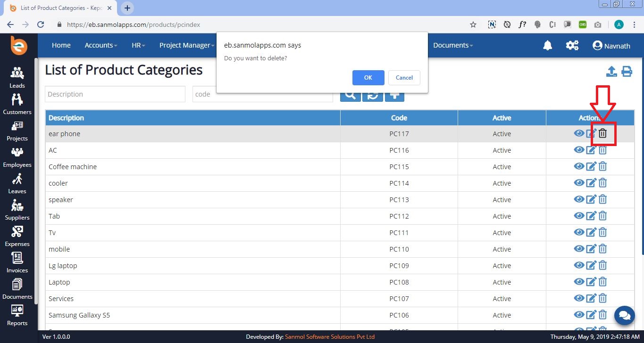Open the Navnath user profile
The width and height of the screenshot is (644, 343).
click(611, 45)
